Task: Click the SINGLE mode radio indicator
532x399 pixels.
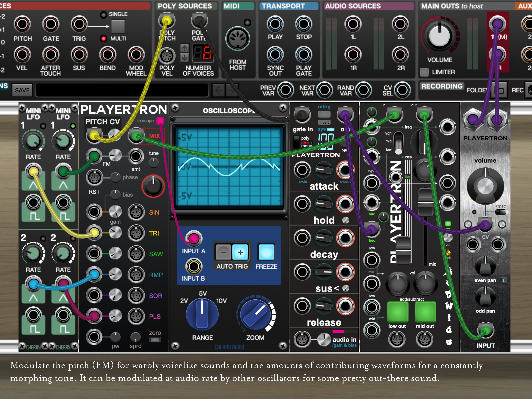Action: 103,15
